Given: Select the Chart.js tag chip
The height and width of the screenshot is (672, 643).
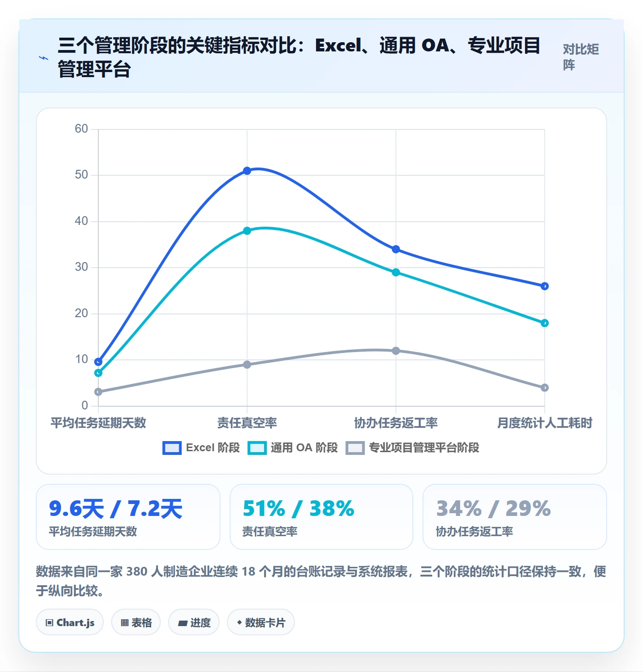Looking at the screenshot, I should coord(70,622).
